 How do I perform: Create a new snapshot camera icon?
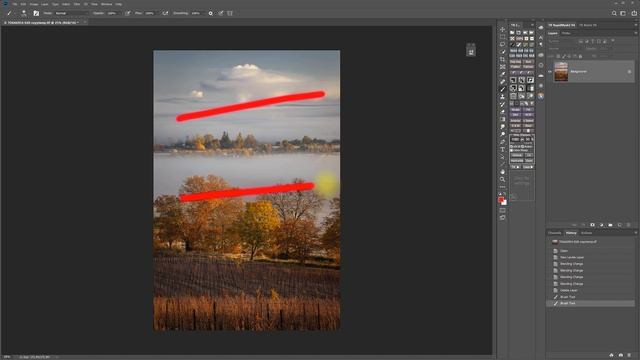[621, 356]
